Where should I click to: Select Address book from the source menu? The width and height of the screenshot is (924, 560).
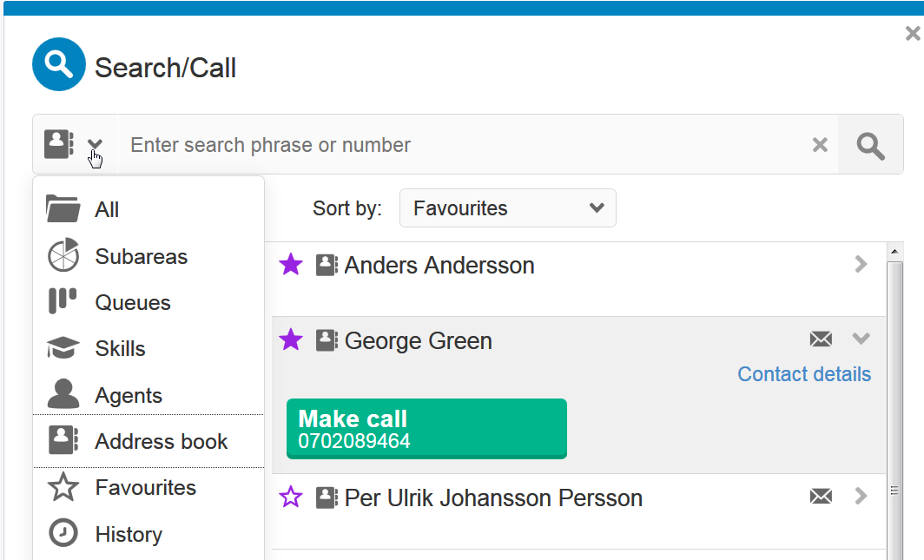[x=161, y=441]
